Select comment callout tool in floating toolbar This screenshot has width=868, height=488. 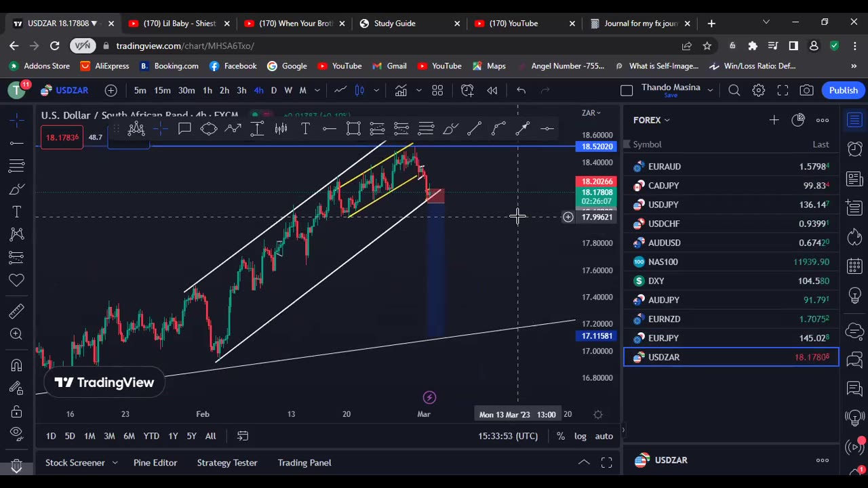click(x=184, y=129)
